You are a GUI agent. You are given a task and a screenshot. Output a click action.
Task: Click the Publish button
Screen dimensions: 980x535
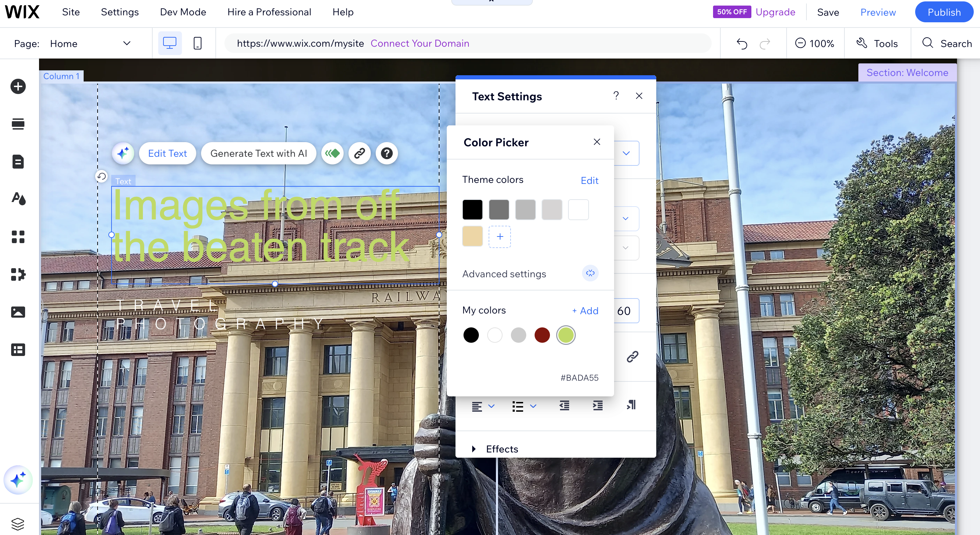[x=944, y=12]
